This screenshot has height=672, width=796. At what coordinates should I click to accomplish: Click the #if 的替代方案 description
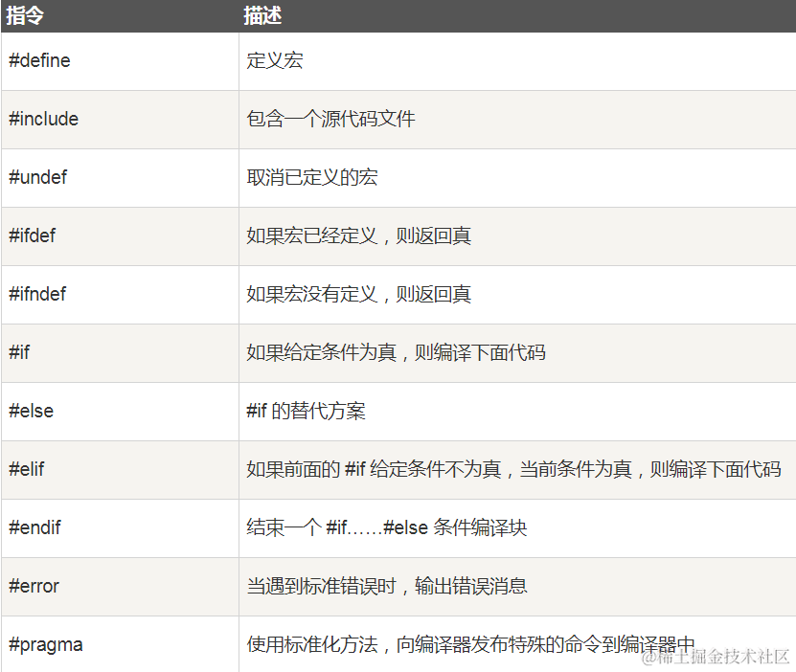click(x=307, y=411)
